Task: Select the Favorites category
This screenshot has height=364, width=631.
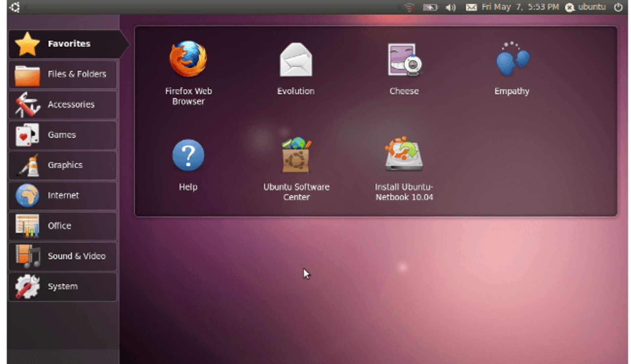Action: click(x=68, y=44)
